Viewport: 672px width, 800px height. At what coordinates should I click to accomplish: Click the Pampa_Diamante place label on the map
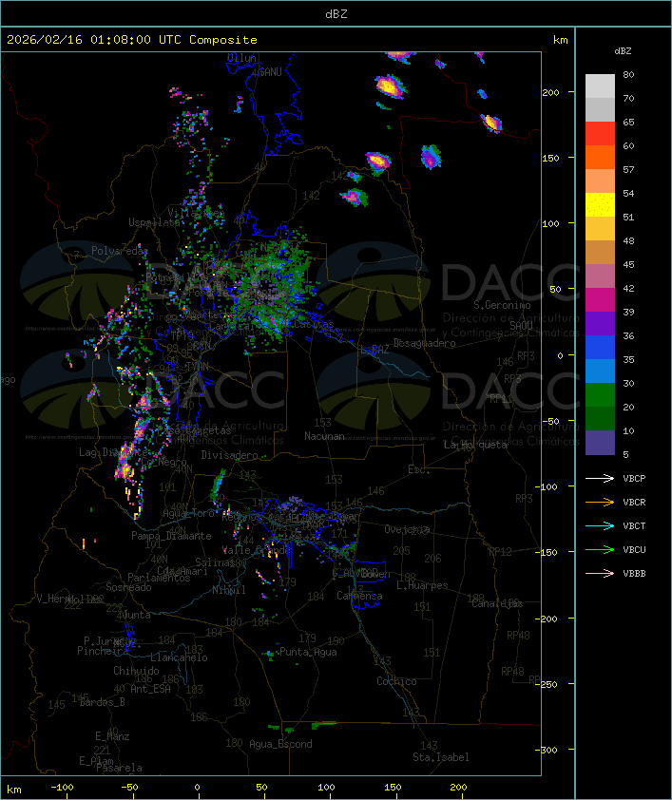click(x=171, y=536)
